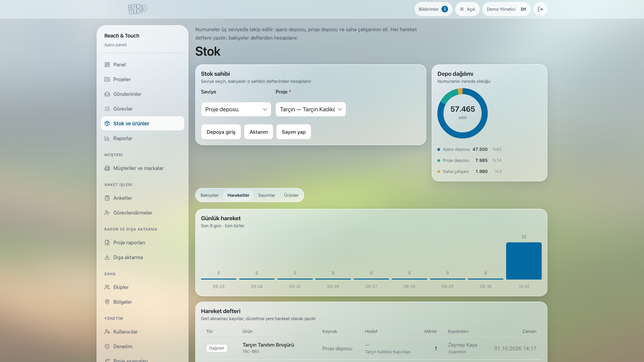Open the Seviye dropdown showing Proje deposu
The image size is (644, 362).
(x=236, y=109)
